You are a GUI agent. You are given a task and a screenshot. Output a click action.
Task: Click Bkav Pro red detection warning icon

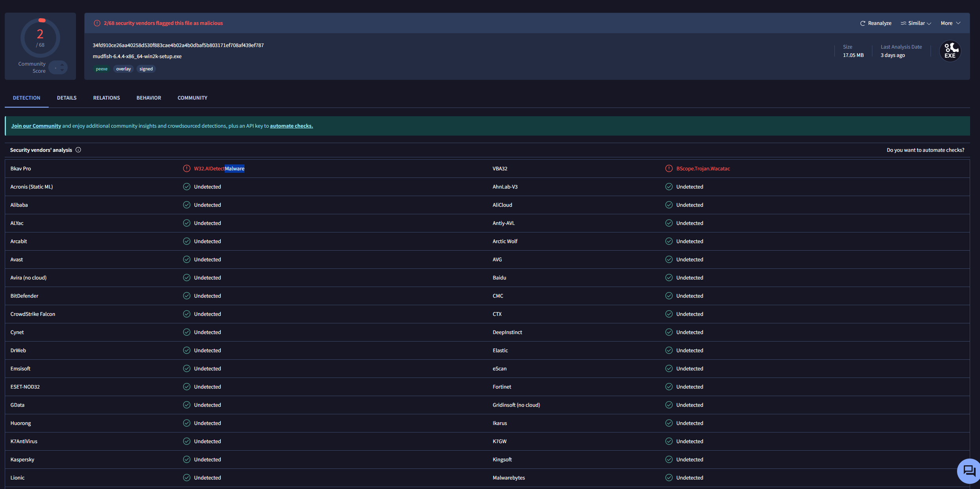(x=187, y=168)
